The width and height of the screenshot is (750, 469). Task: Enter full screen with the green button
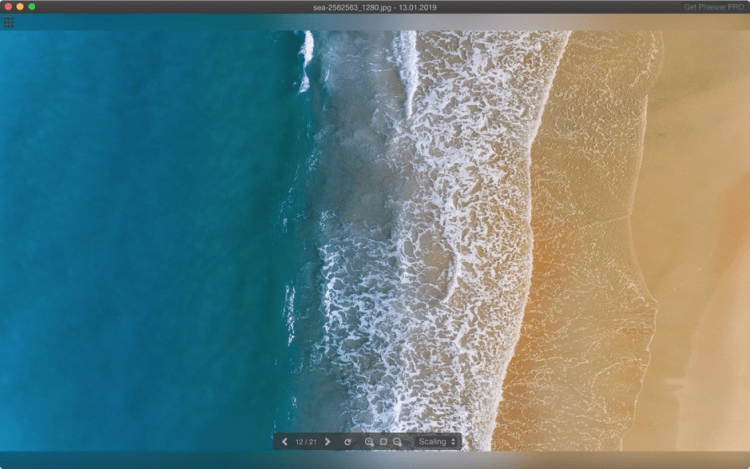[32, 7]
